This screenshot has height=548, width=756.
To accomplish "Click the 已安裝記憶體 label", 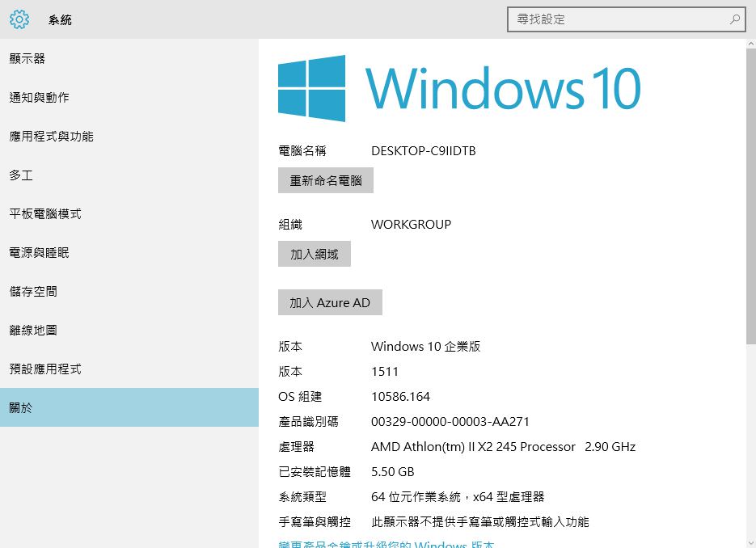I will [x=315, y=472].
